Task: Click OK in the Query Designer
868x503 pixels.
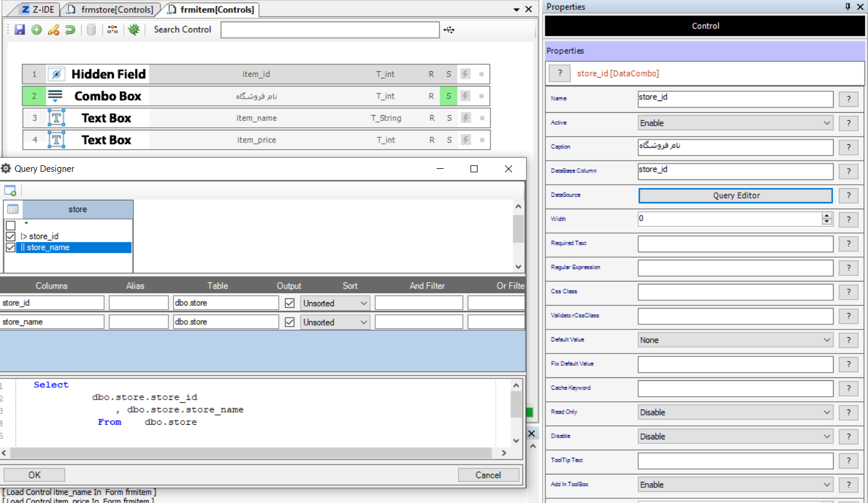Action: point(34,475)
